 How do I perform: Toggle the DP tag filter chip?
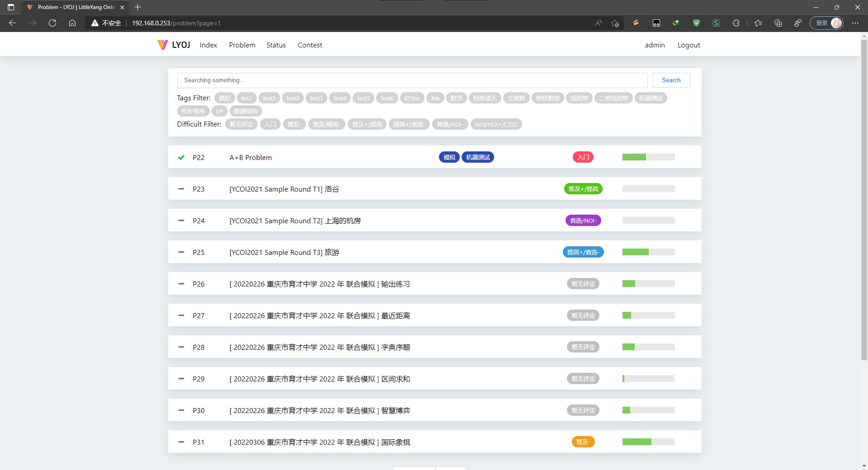point(220,111)
